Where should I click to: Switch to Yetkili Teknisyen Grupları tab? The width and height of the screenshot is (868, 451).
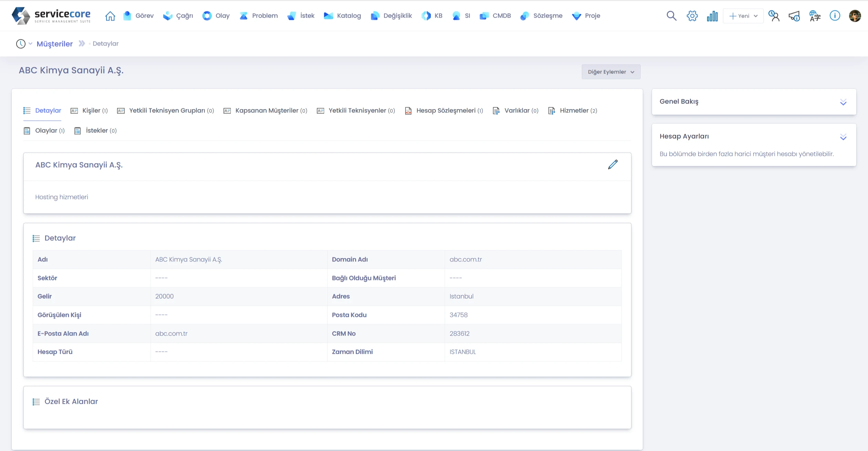(x=166, y=111)
